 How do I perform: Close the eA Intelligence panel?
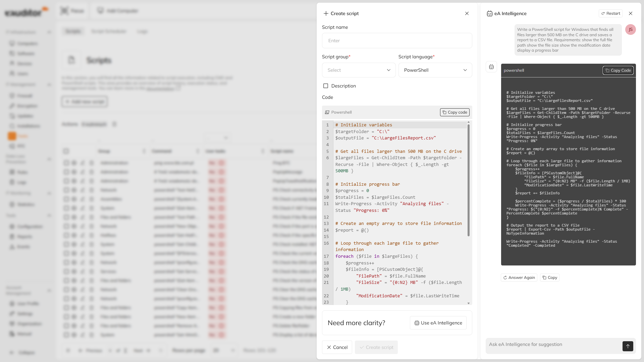pyautogui.click(x=630, y=13)
